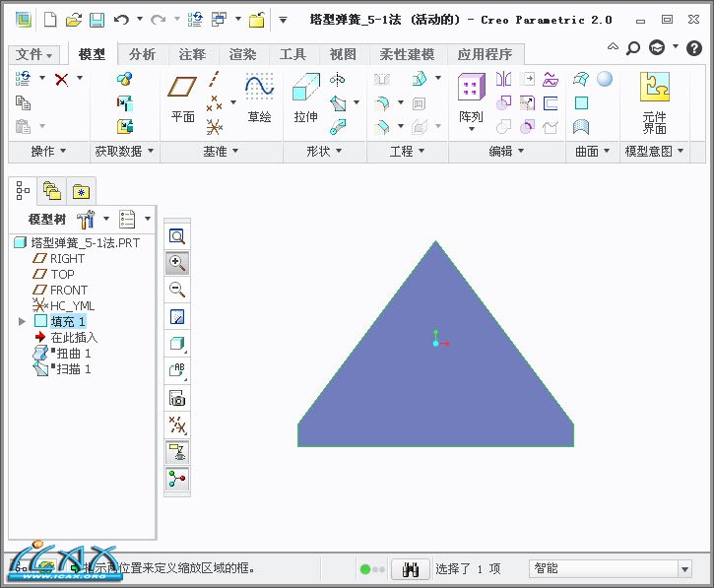Switch to the 渲染 tab
This screenshot has width=714, height=588.
(242, 54)
